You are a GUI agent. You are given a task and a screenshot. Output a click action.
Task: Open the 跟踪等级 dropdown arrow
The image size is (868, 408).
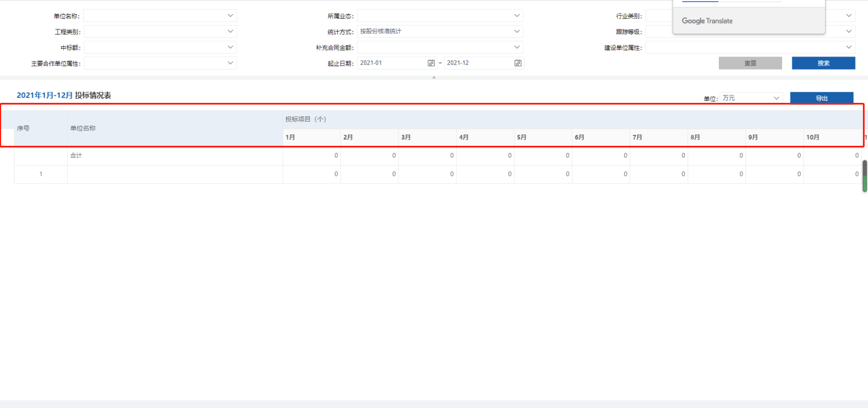click(x=849, y=32)
